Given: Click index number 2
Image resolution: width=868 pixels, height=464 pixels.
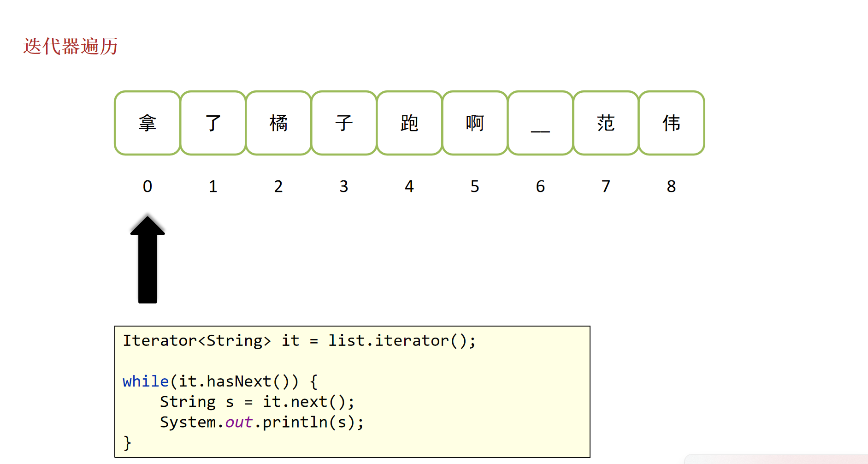Looking at the screenshot, I should [x=278, y=186].
